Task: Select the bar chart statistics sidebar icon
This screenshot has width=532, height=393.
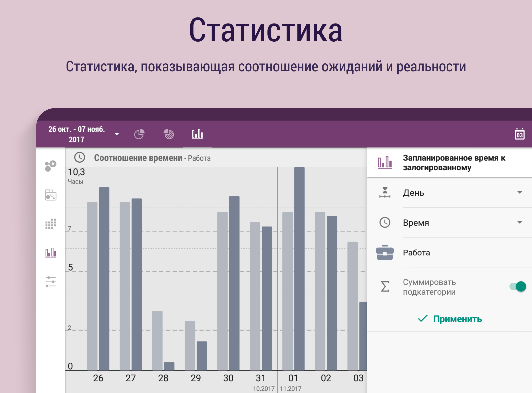Action: pyautogui.click(x=51, y=252)
